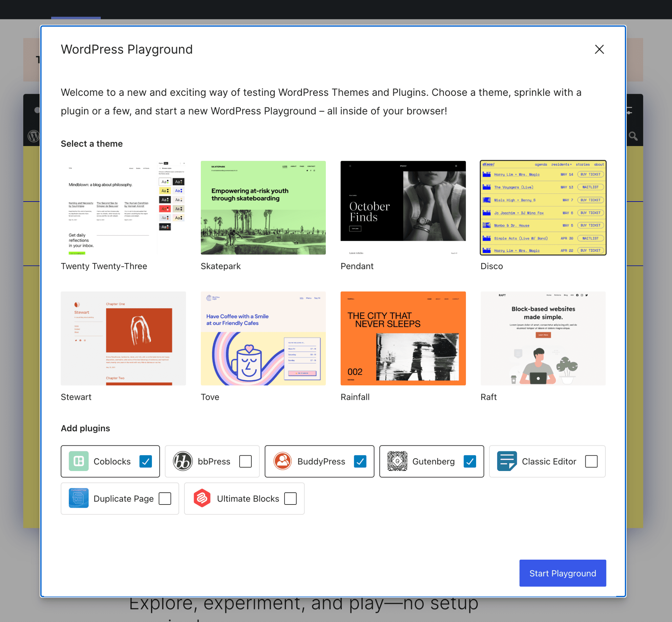Click the Coblocks plugin icon

click(x=78, y=461)
